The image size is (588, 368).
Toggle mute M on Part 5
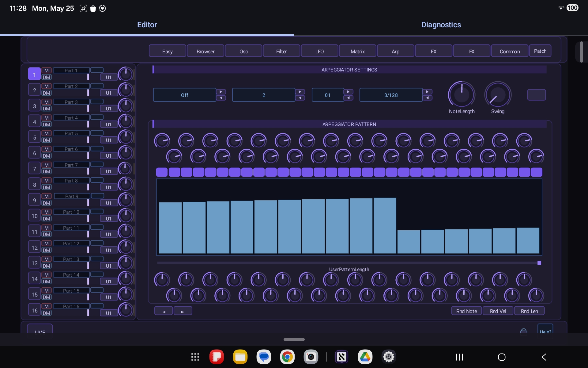(47, 133)
